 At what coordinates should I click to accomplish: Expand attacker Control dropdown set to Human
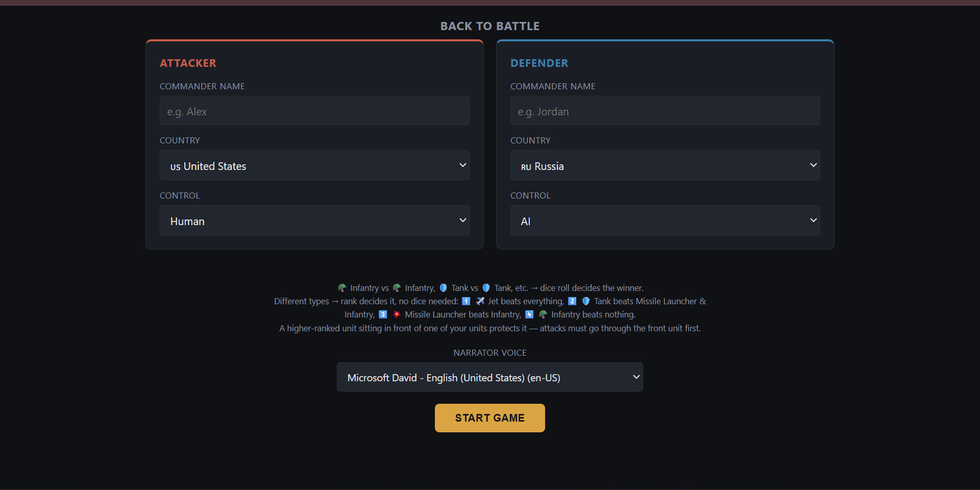click(314, 220)
